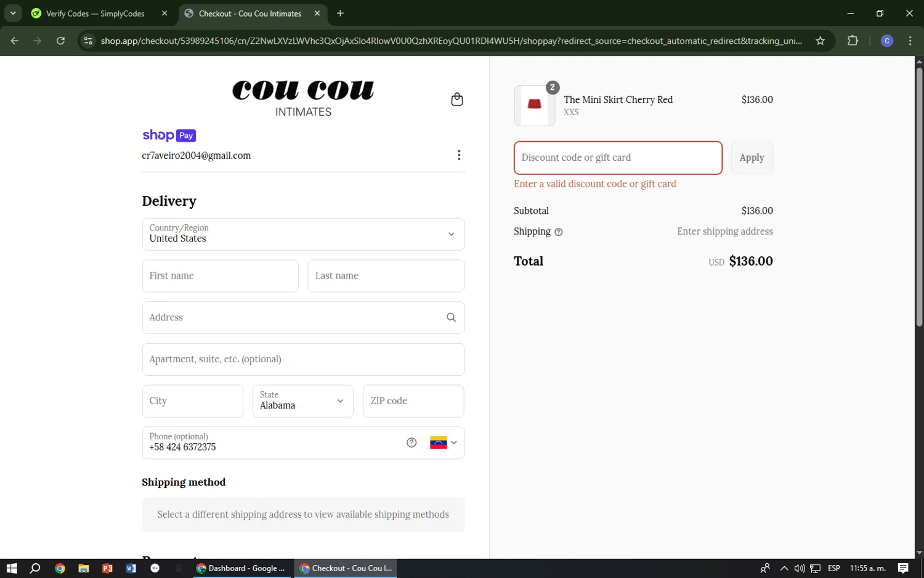Open the Chrome three-dot menu
The width and height of the screenshot is (924, 578).
tap(910, 41)
